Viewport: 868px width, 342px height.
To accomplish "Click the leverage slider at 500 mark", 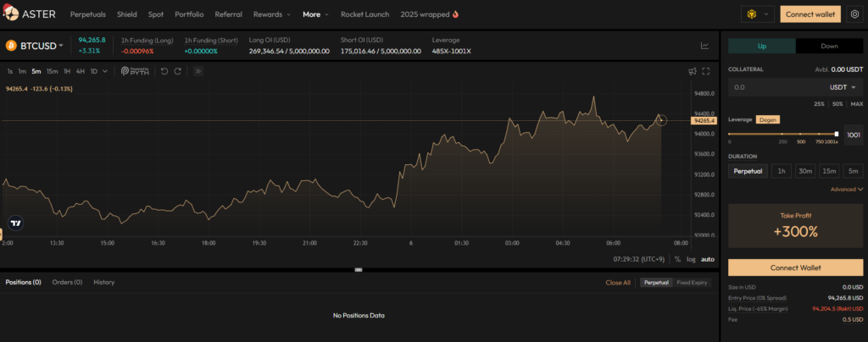I will point(801,134).
